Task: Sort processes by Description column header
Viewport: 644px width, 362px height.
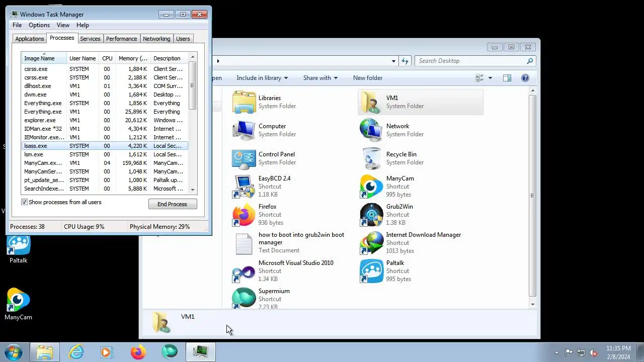Action: tap(170, 58)
